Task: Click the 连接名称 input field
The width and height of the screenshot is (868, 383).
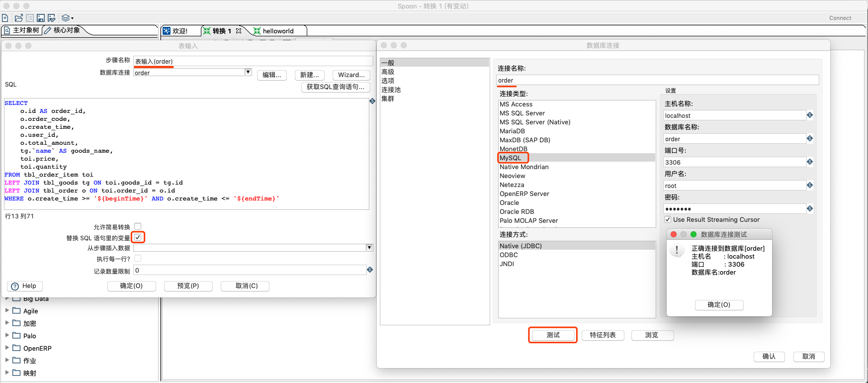Action: coord(658,80)
